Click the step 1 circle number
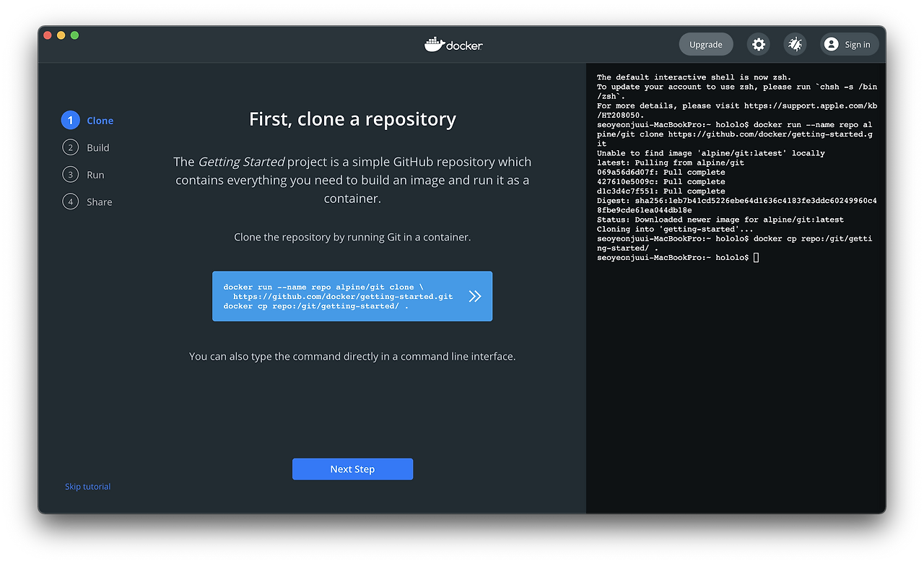The height and width of the screenshot is (564, 924). point(70,121)
